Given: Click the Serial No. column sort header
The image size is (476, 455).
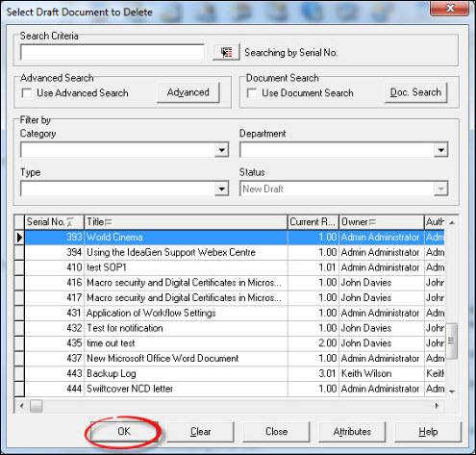Looking at the screenshot, I should pyautogui.click(x=54, y=222).
